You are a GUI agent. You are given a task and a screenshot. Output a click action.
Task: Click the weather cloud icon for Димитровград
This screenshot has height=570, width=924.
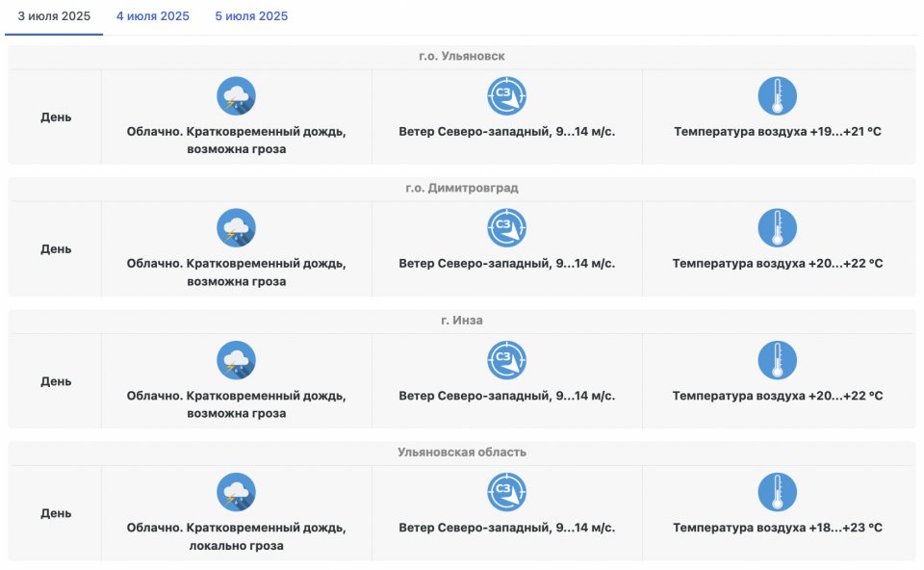(236, 228)
